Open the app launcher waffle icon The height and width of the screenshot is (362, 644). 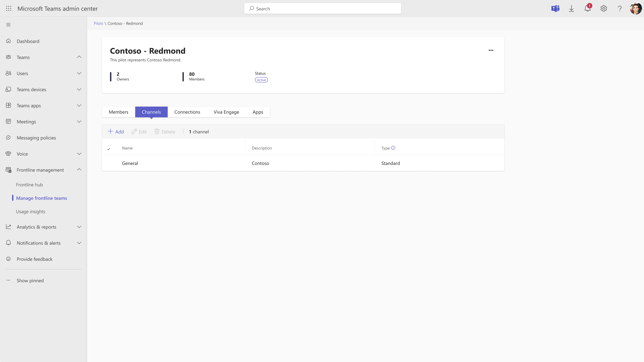pyautogui.click(x=8, y=8)
